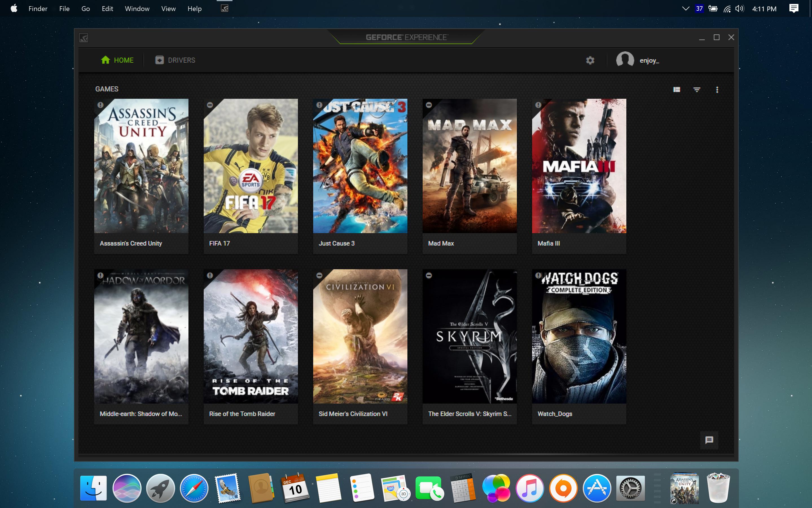Open the Reminders app in the dock
This screenshot has height=508, width=812.
pyautogui.click(x=362, y=488)
